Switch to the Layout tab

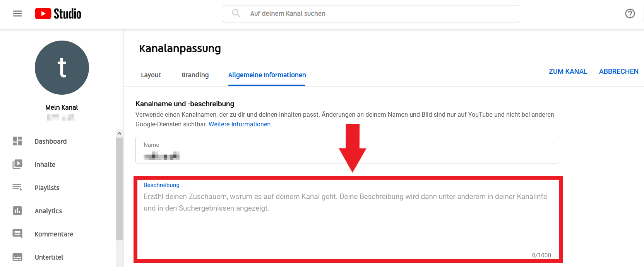coord(151,75)
